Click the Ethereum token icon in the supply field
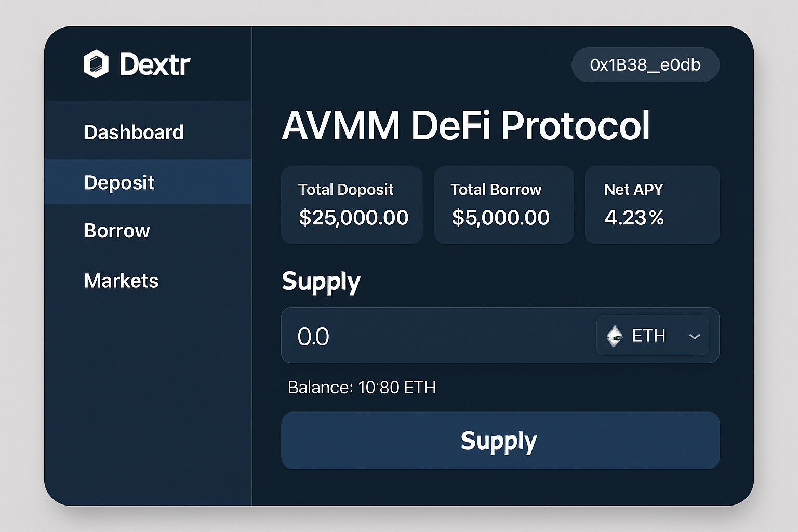This screenshot has width=798, height=532. [615, 336]
